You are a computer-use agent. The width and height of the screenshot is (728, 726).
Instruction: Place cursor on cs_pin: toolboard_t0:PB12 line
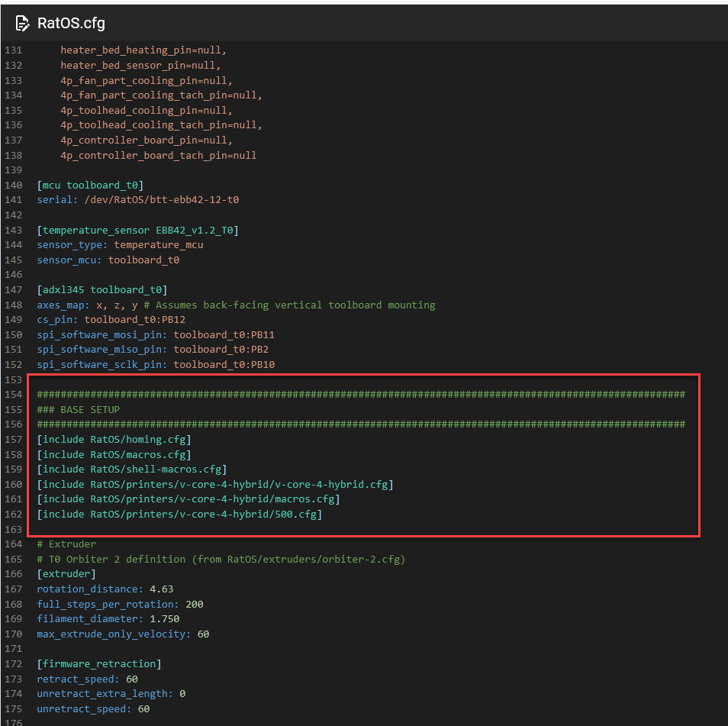(x=111, y=320)
